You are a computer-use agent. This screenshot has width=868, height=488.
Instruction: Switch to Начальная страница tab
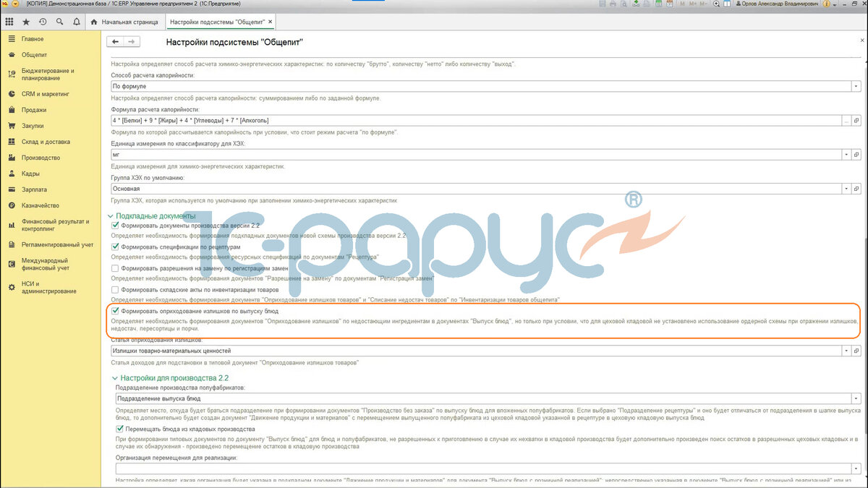124,22
